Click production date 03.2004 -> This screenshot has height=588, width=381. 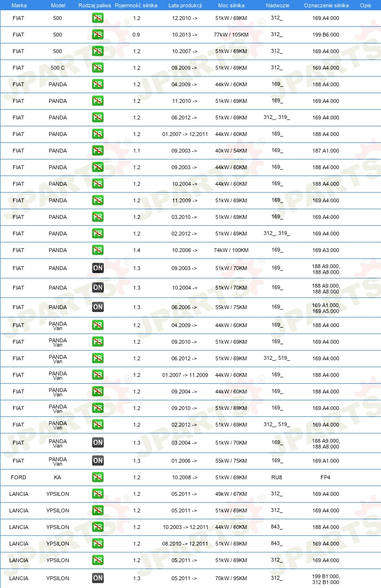tap(185, 443)
